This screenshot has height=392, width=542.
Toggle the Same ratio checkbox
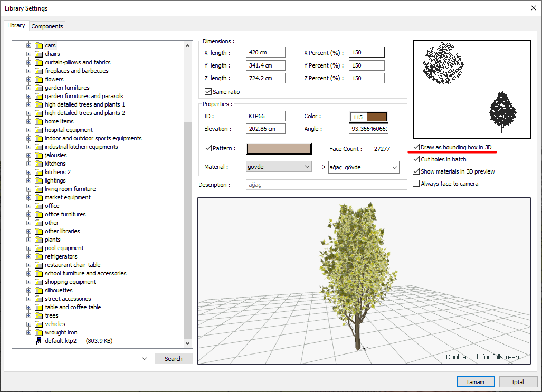point(208,92)
